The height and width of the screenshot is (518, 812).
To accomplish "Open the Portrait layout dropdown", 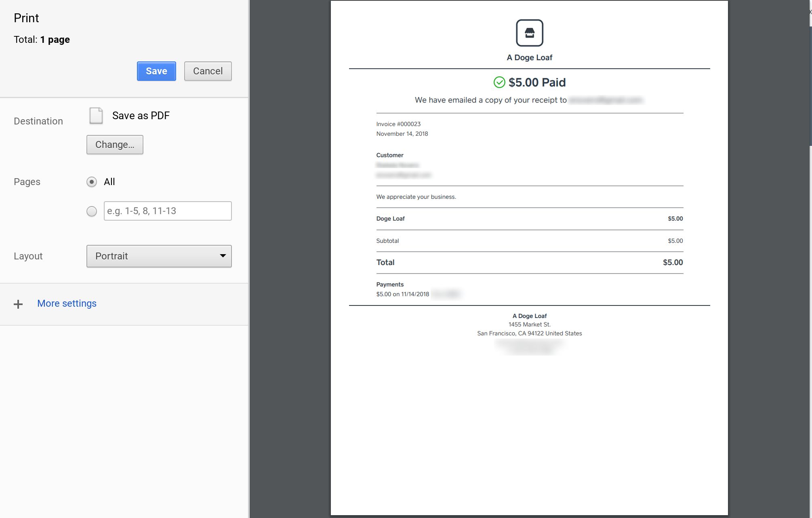I will click(x=158, y=256).
